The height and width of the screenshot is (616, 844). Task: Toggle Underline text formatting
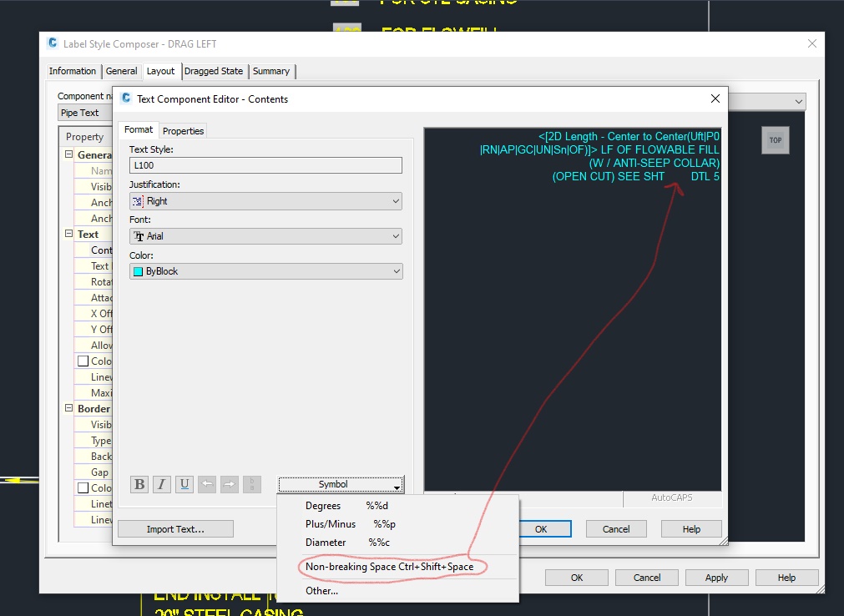(x=184, y=484)
